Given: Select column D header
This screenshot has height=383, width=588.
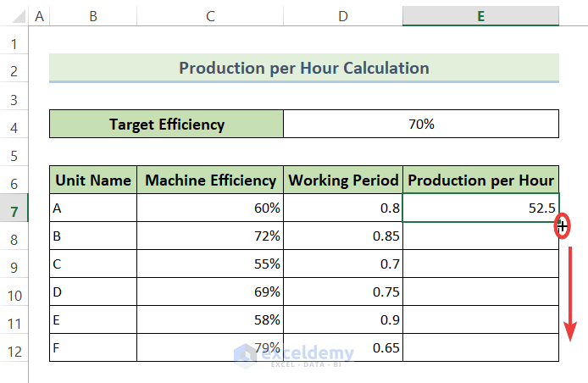Looking at the screenshot, I should click(343, 16).
